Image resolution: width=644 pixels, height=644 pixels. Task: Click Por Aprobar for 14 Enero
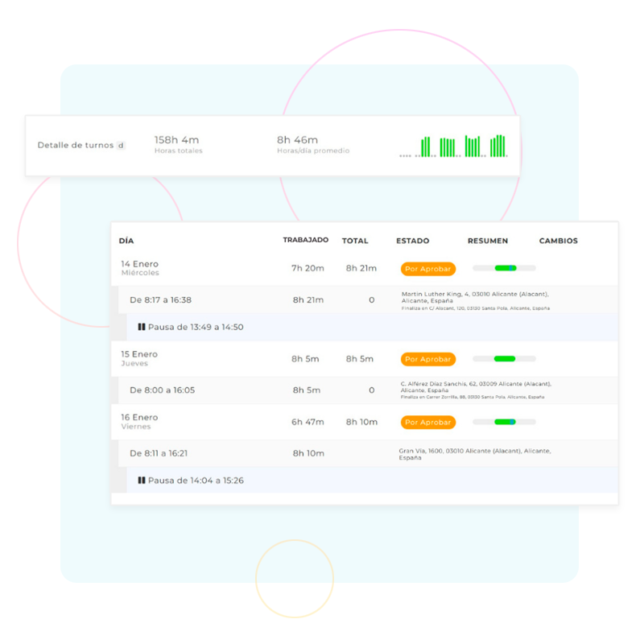[427, 269]
